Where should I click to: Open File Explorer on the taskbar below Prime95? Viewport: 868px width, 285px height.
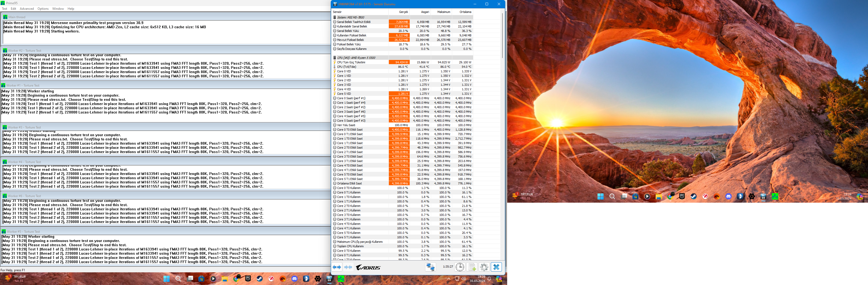(x=225, y=279)
